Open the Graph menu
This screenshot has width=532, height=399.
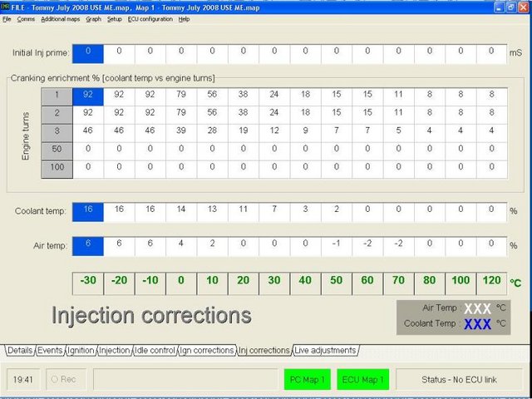[x=91, y=18]
